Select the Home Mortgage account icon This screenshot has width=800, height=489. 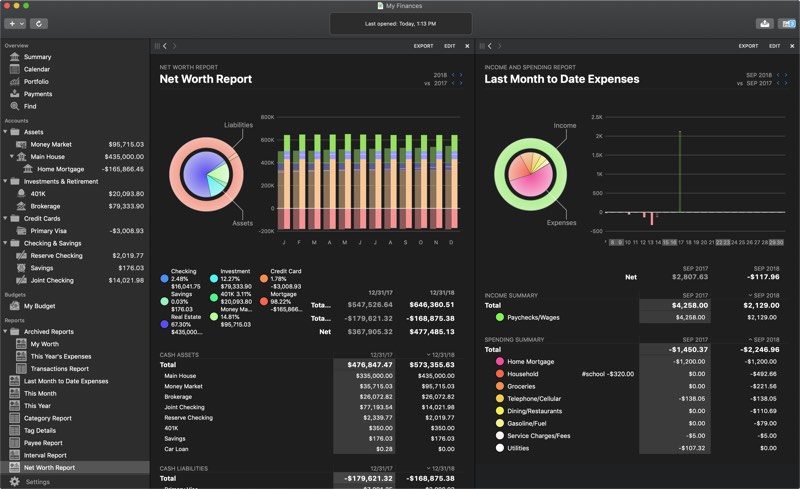(x=28, y=169)
